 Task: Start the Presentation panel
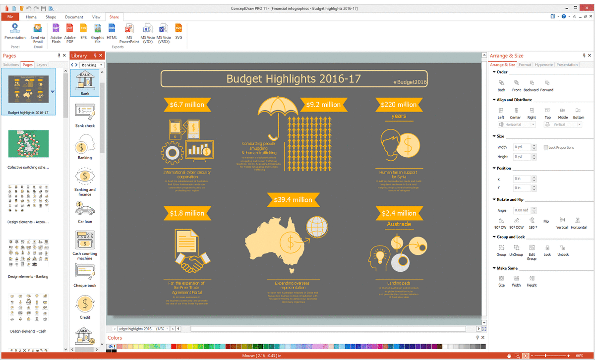pyautogui.click(x=15, y=31)
